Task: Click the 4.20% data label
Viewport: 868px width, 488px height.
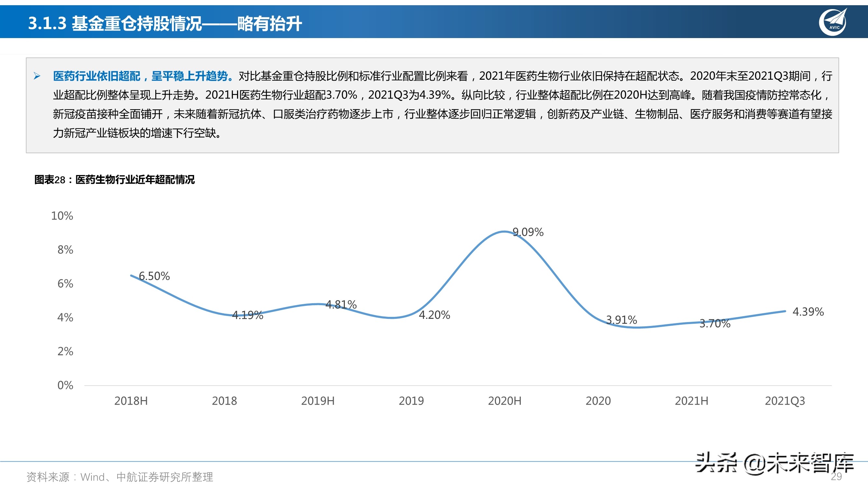Action: click(434, 315)
